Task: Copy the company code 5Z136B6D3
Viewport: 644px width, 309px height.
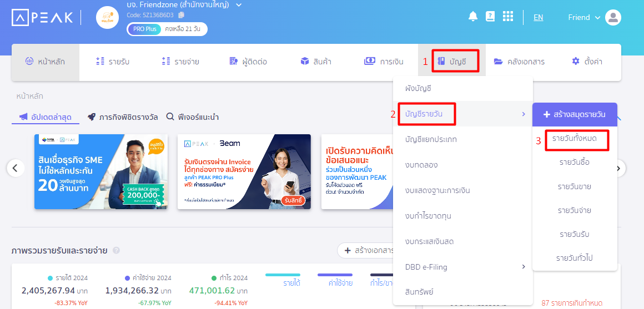Action: click(181, 15)
